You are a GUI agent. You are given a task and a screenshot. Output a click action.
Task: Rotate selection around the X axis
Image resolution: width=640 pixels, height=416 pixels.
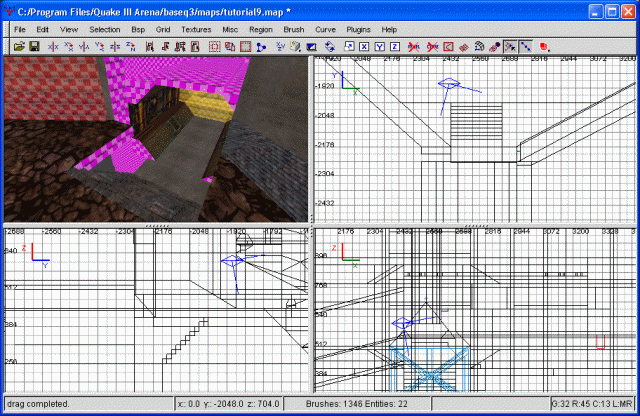click(x=68, y=47)
